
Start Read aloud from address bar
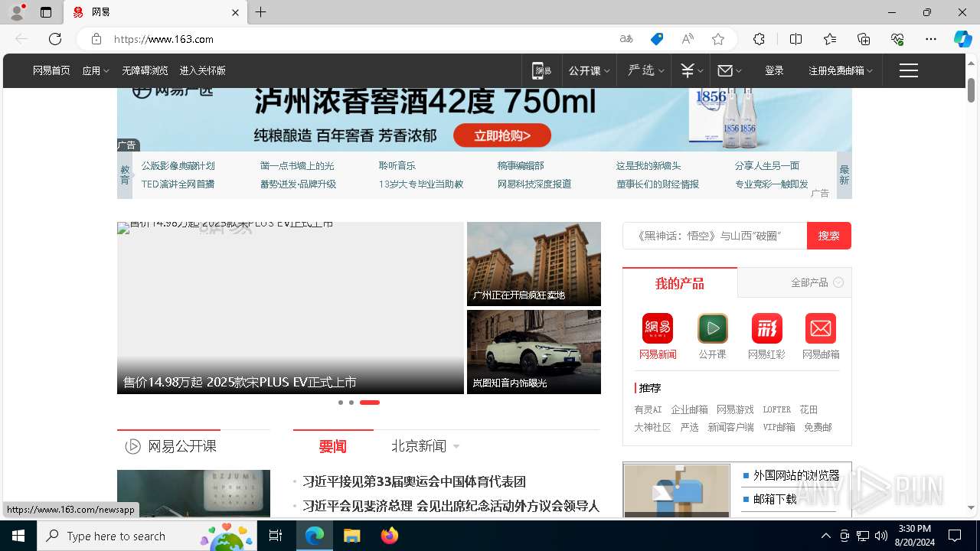pos(688,39)
